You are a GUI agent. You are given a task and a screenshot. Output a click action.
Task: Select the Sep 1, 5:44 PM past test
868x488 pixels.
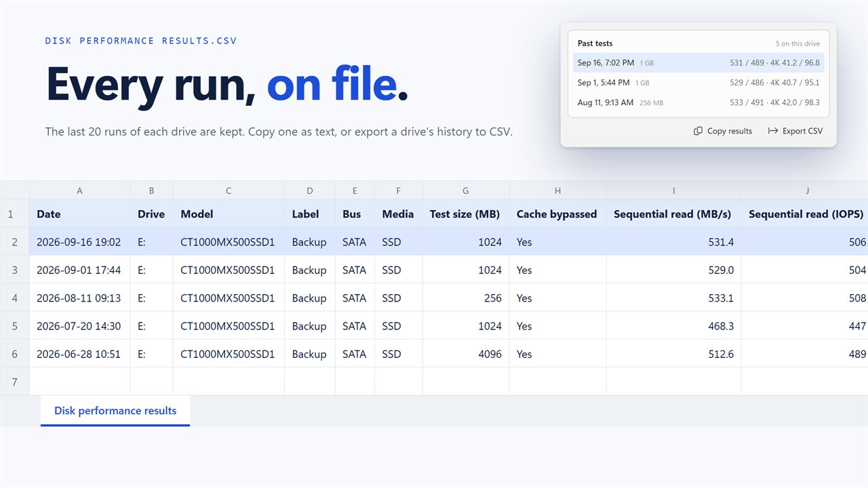coord(698,83)
